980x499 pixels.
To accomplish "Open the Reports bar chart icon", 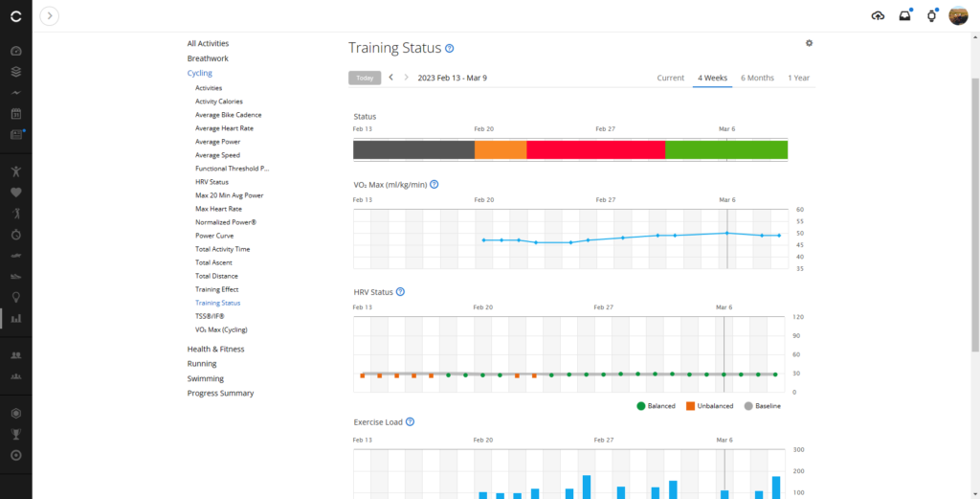I will [16, 318].
